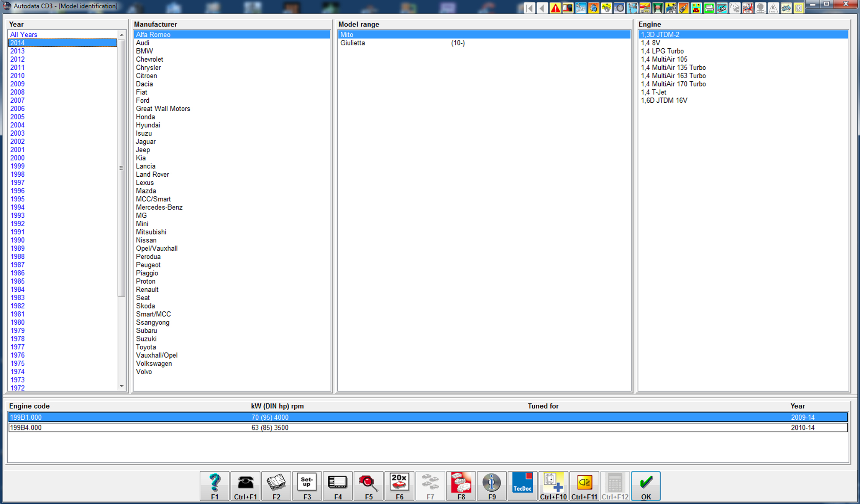Select Volkswagen in the Manufacturer list
860x504 pixels.
pyautogui.click(x=154, y=363)
